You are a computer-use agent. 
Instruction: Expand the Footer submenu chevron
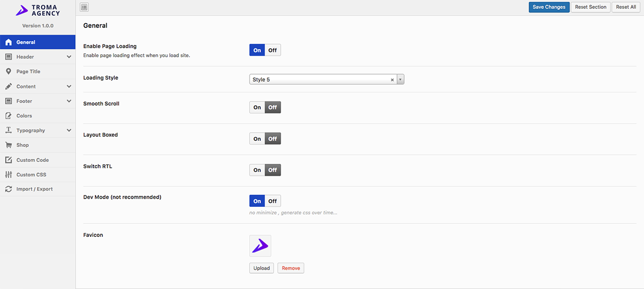[x=69, y=101]
